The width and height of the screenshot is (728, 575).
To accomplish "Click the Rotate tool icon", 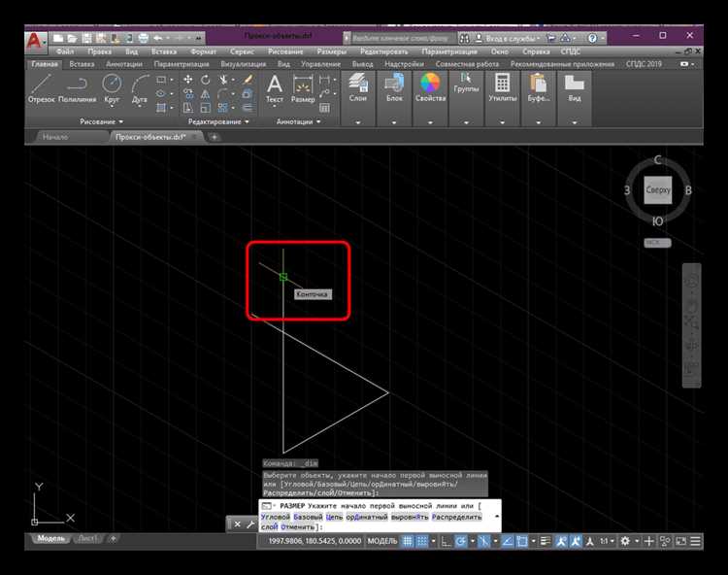I will pyautogui.click(x=205, y=80).
